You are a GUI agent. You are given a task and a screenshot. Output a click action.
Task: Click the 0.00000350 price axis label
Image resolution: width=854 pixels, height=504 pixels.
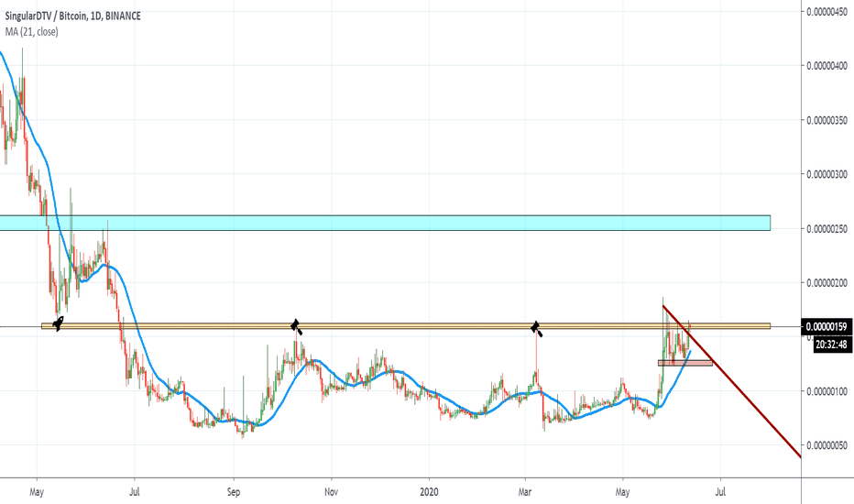(x=827, y=120)
